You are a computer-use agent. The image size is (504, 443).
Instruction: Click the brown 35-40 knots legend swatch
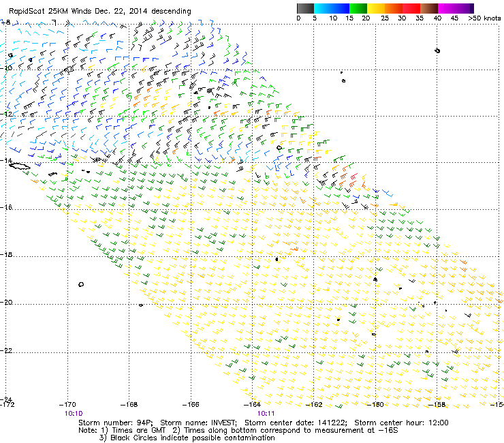(429, 8)
